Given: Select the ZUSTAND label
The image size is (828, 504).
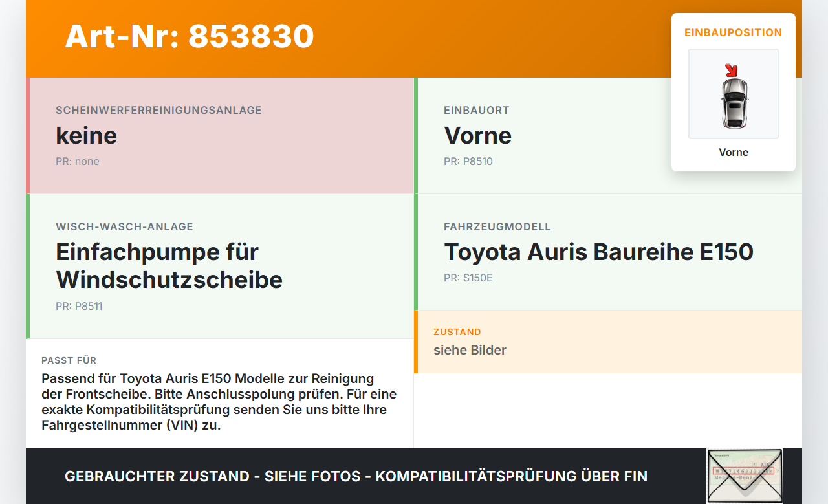Looking at the screenshot, I should (457, 332).
